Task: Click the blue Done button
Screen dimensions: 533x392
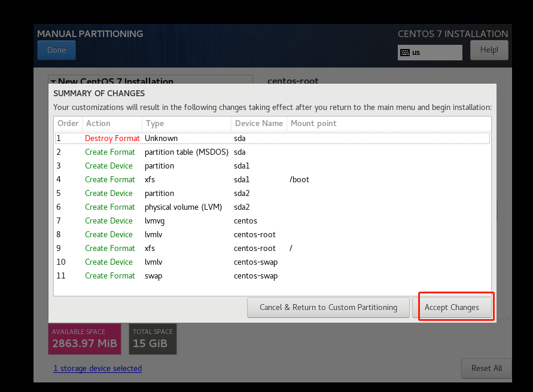Action: click(56, 50)
